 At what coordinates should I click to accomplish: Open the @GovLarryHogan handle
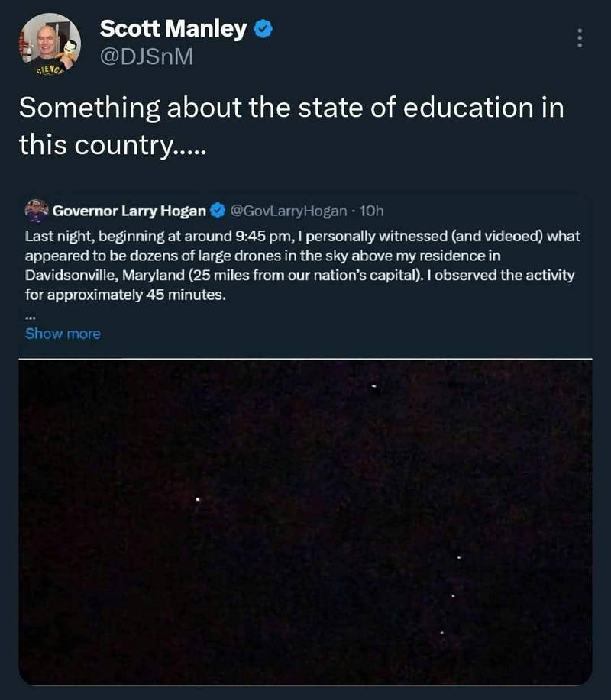point(289,211)
